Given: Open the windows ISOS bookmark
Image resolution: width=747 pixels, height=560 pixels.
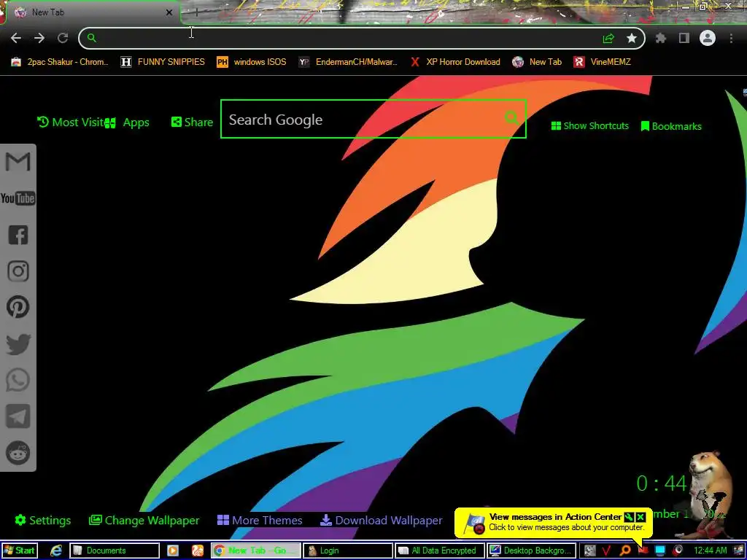Looking at the screenshot, I should tap(251, 62).
